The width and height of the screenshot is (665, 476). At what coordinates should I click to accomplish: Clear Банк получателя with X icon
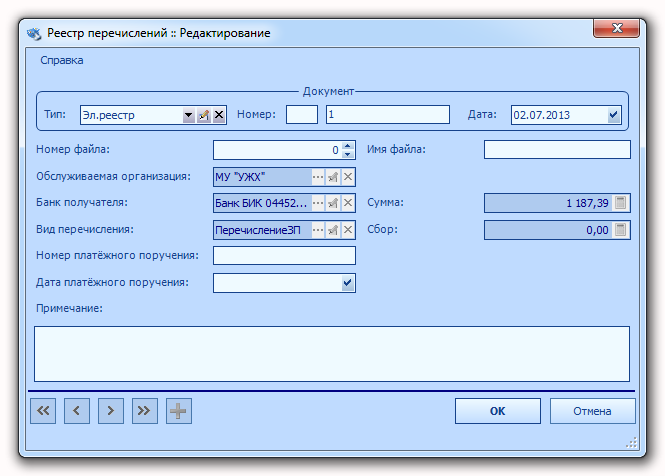348,203
